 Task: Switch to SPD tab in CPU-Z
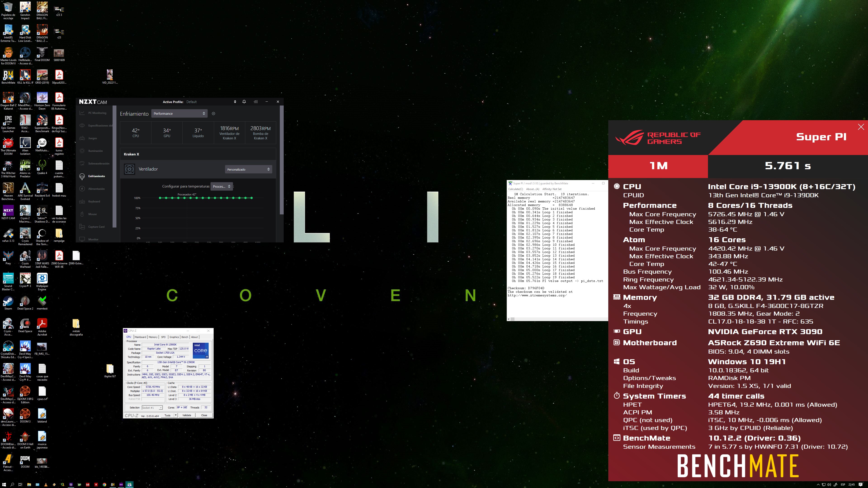[163, 337]
